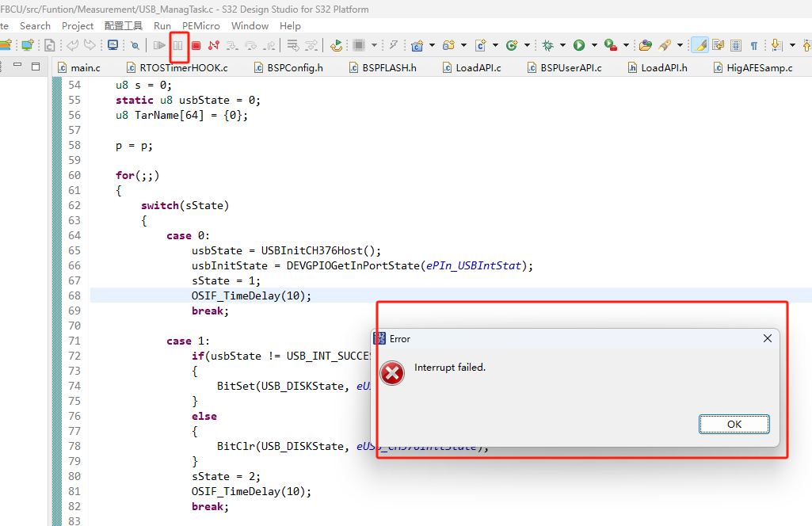This screenshot has height=526, width=812.
Task: Launch the debugger with the bug icon
Action: click(548, 45)
